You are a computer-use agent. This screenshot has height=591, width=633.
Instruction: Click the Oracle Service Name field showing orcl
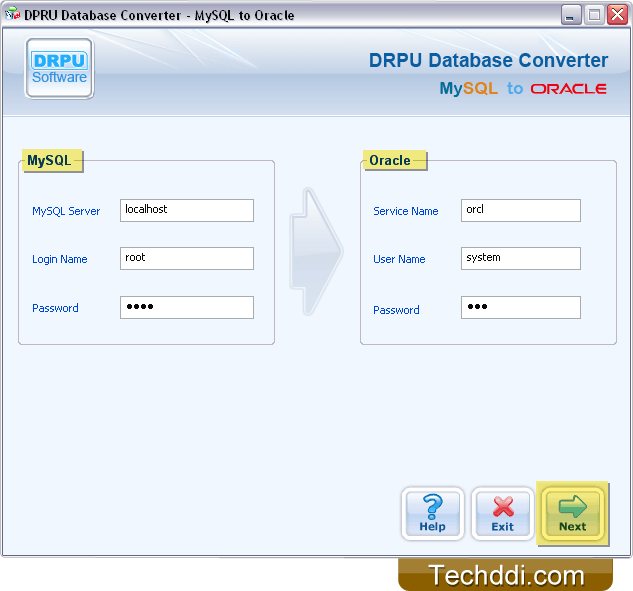point(521,210)
